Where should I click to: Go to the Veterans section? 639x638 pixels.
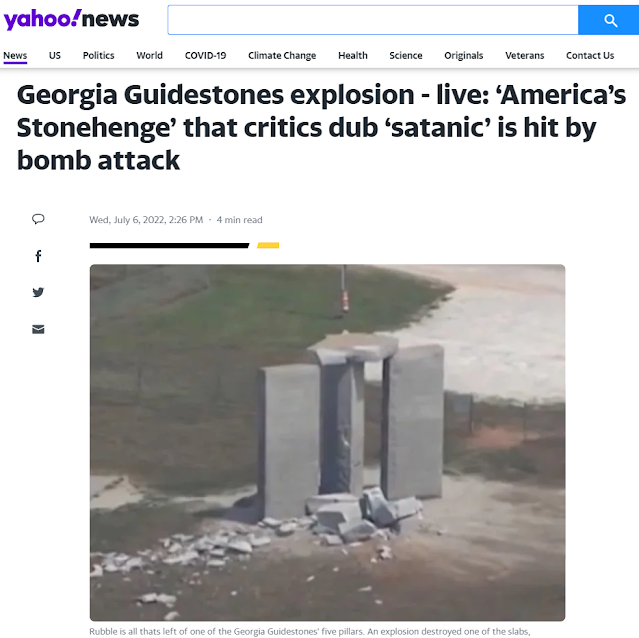click(525, 55)
